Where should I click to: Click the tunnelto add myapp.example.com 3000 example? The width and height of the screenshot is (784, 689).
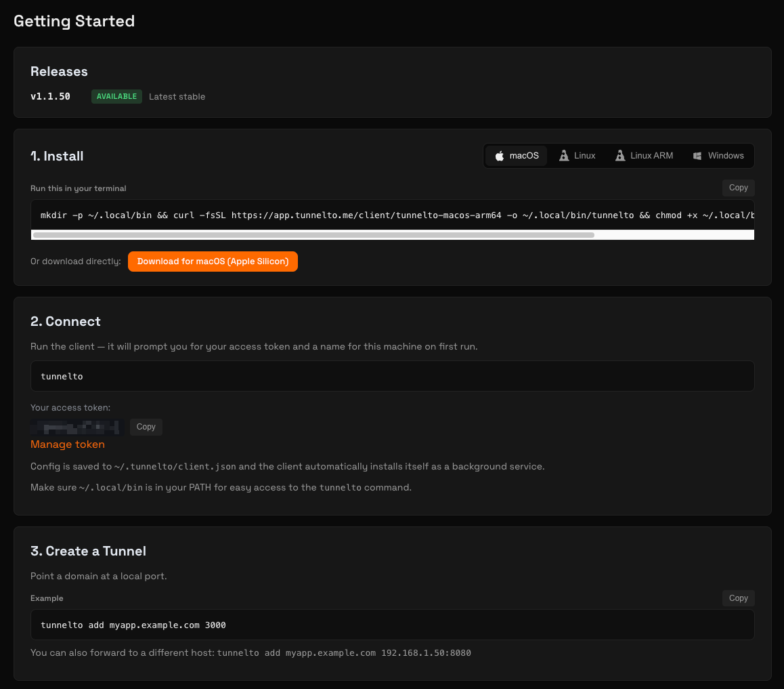393,625
